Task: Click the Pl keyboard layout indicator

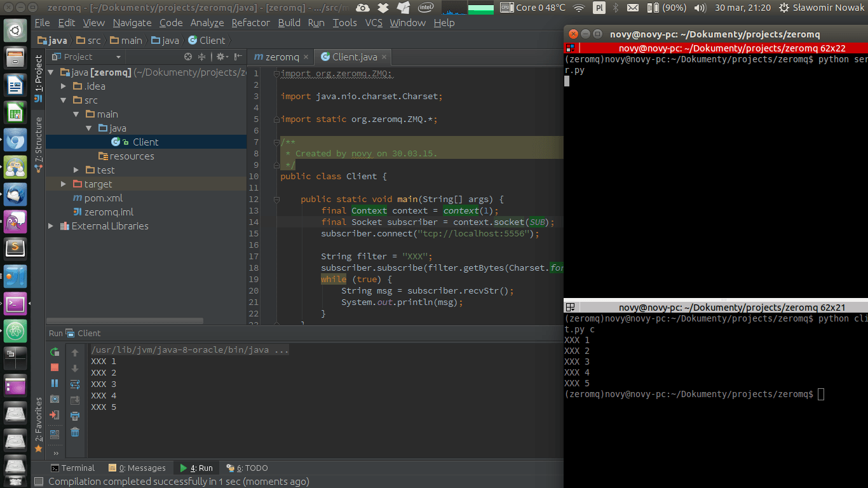Action: pyautogui.click(x=599, y=8)
